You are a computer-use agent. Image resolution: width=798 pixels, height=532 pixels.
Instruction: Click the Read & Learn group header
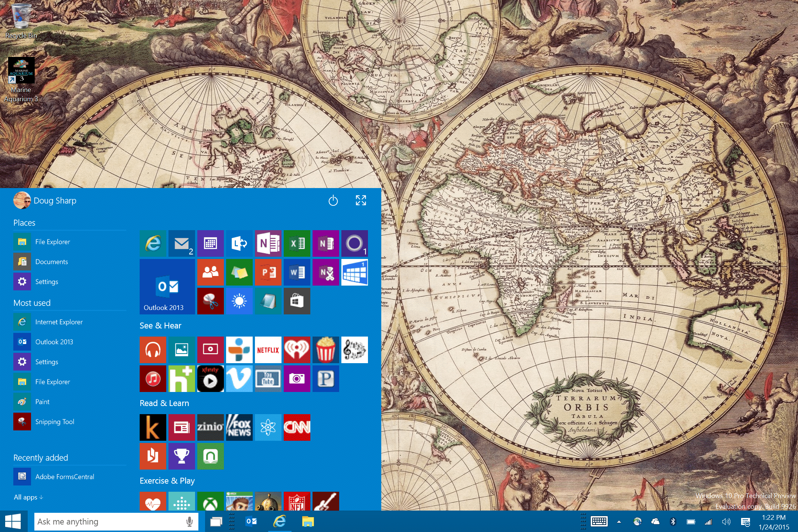coord(164,403)
